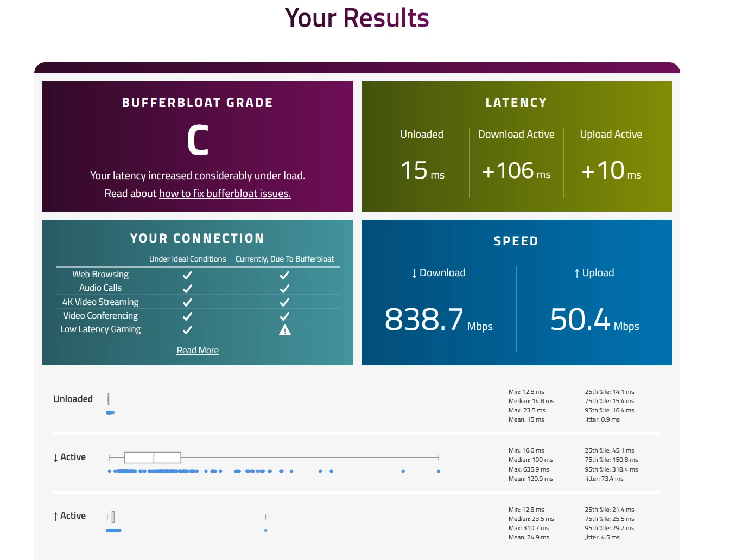Click the '↑ Active' upload latency box plot
Screen dimensions: 742x560
187,517
